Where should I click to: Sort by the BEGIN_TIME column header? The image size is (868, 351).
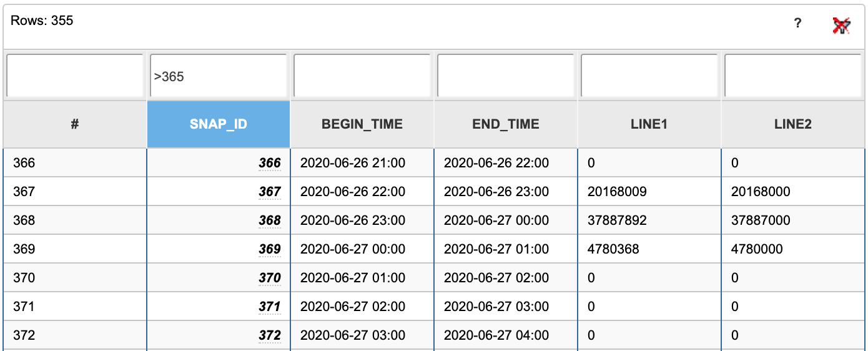tap(362, 124)
